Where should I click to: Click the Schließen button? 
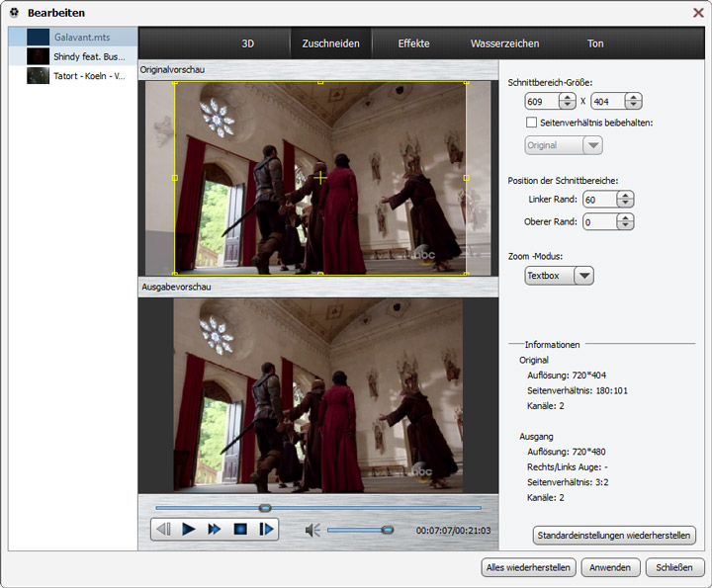tap(674, 567)
